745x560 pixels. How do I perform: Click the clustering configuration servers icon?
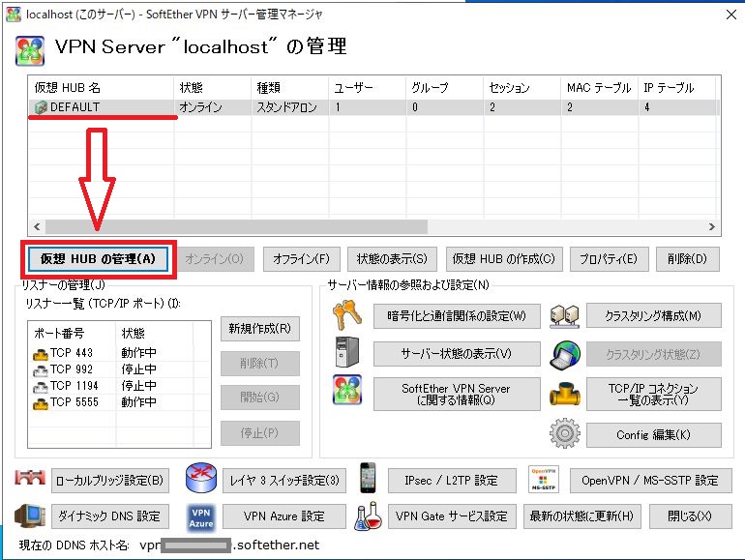click(x=564, y=316)
